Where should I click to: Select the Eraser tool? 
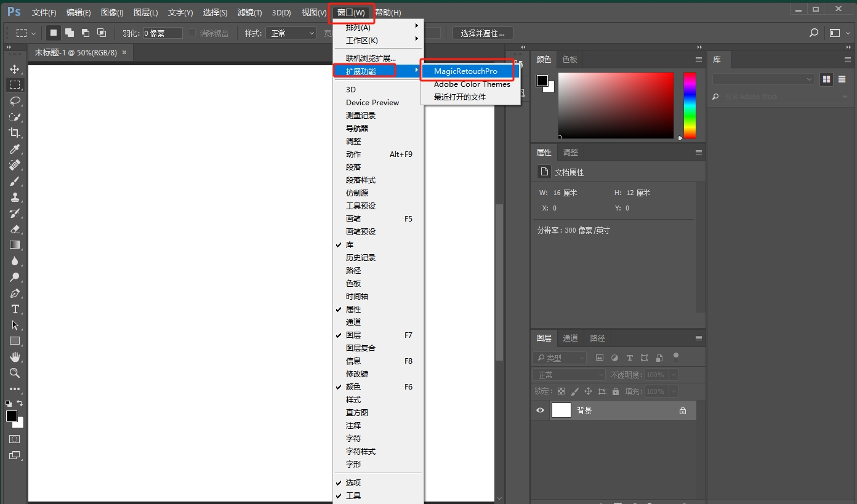[15, 229]
